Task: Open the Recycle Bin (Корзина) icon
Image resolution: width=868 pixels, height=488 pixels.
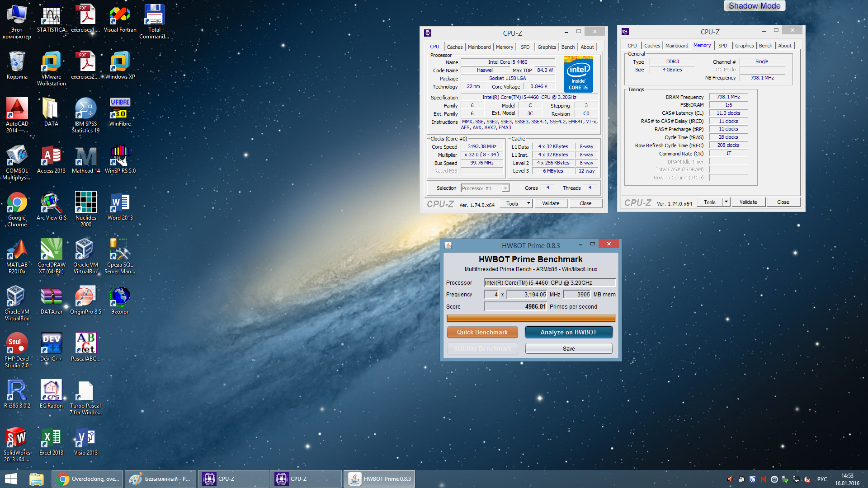Action: [x=17, y=65]
